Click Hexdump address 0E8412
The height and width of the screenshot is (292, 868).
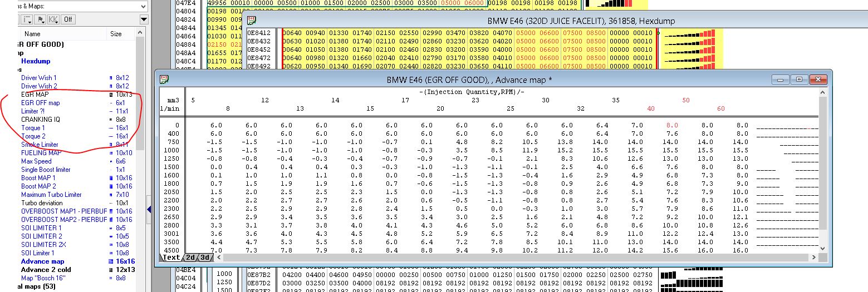260,32
